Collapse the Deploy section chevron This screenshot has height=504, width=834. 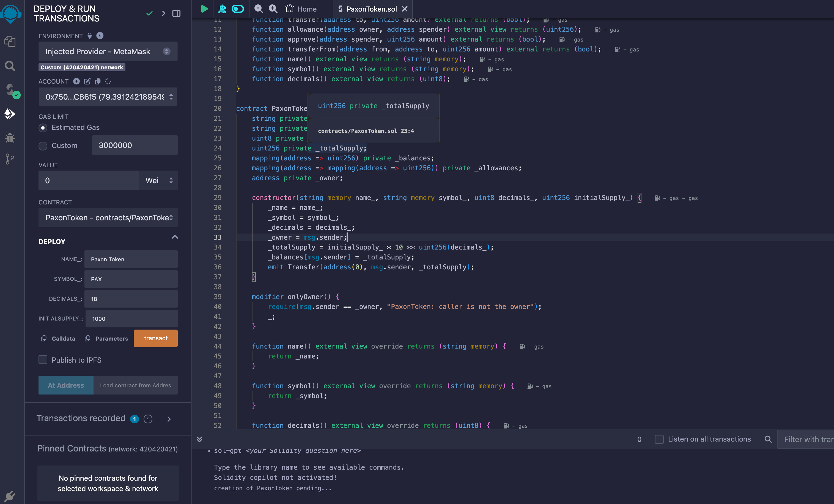(x=175, y=237)
